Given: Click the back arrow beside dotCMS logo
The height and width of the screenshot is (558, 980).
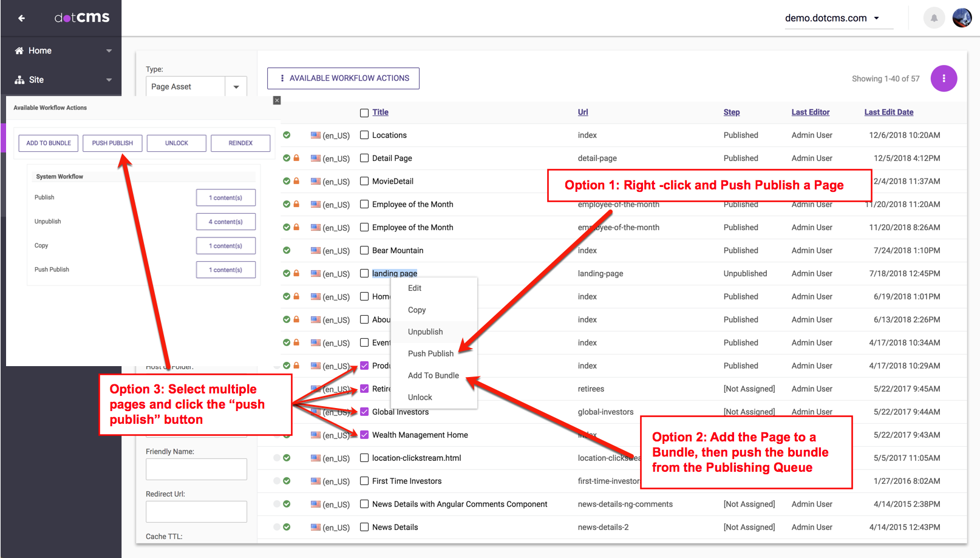Looking at the screenshot, I should point(21,18).
